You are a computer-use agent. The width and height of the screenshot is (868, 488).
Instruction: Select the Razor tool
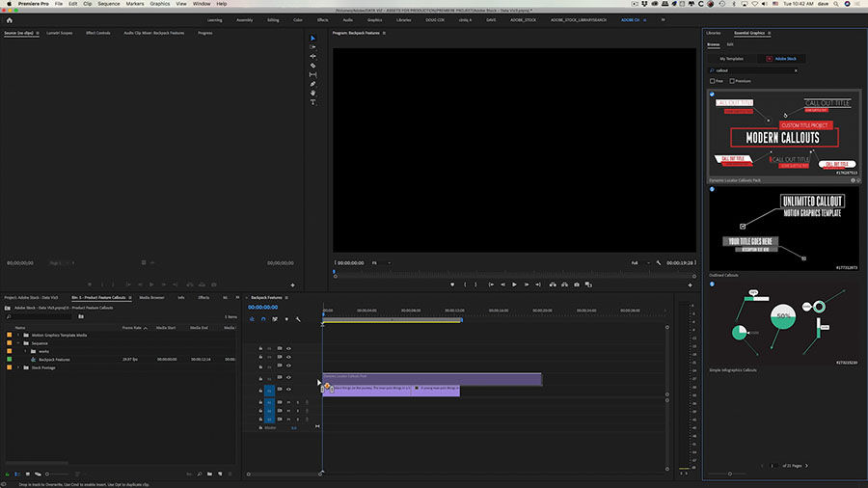pos(312,66)
